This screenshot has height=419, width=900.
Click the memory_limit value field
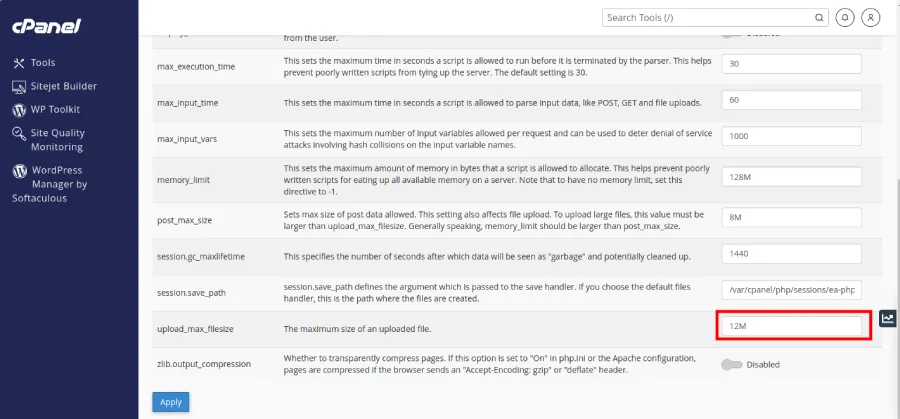pyautogui.click(x=791, y=178)
